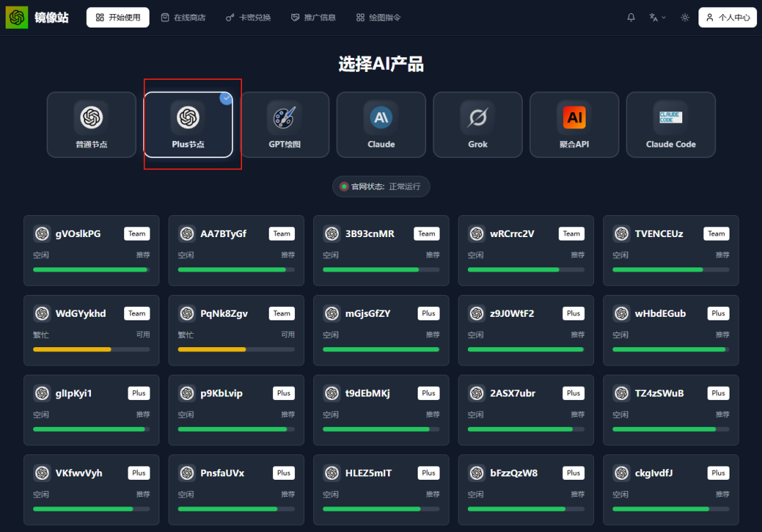Select node wRCrrc2V
The height and width of the screenshot is (532, 762).
click(526, 250)
